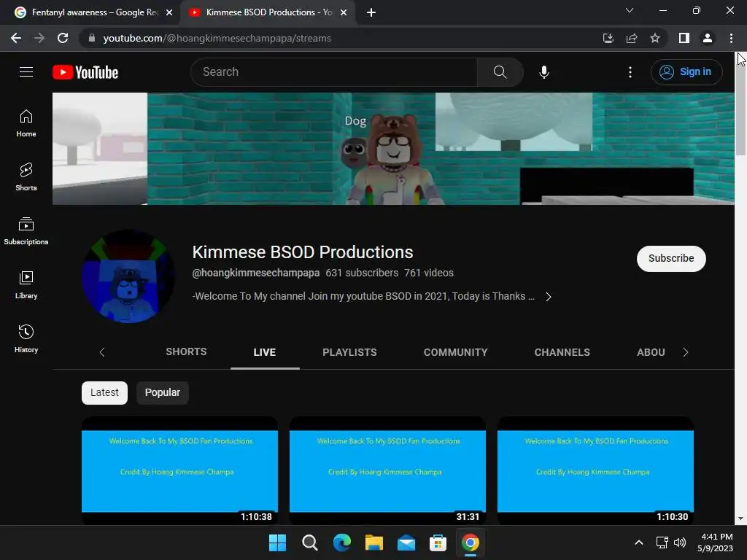Open Windows taskbar search

pos(309,542)
